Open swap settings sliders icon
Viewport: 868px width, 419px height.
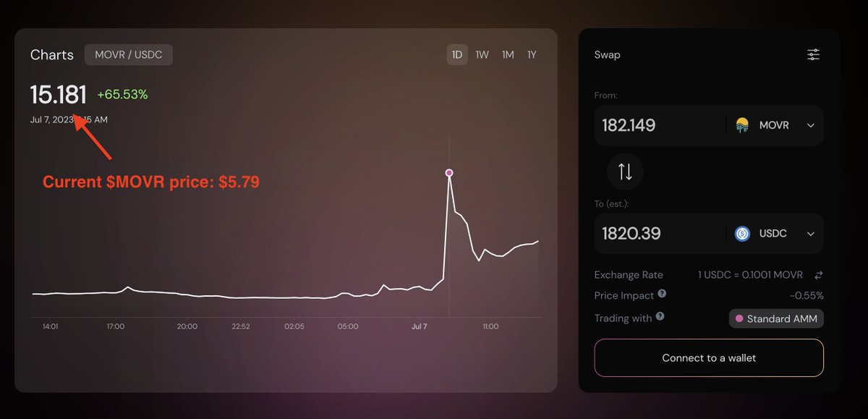814,55
